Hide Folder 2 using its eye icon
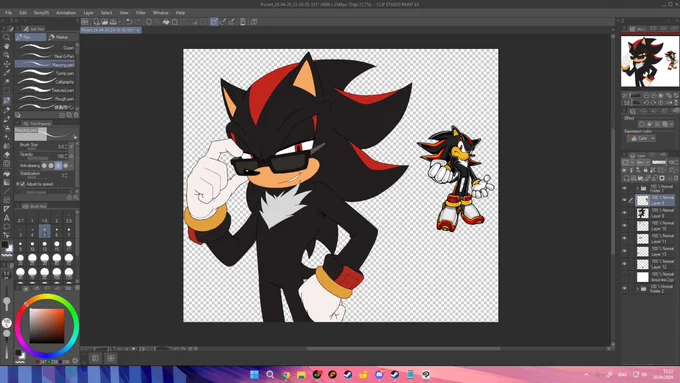 click(624, 288)
